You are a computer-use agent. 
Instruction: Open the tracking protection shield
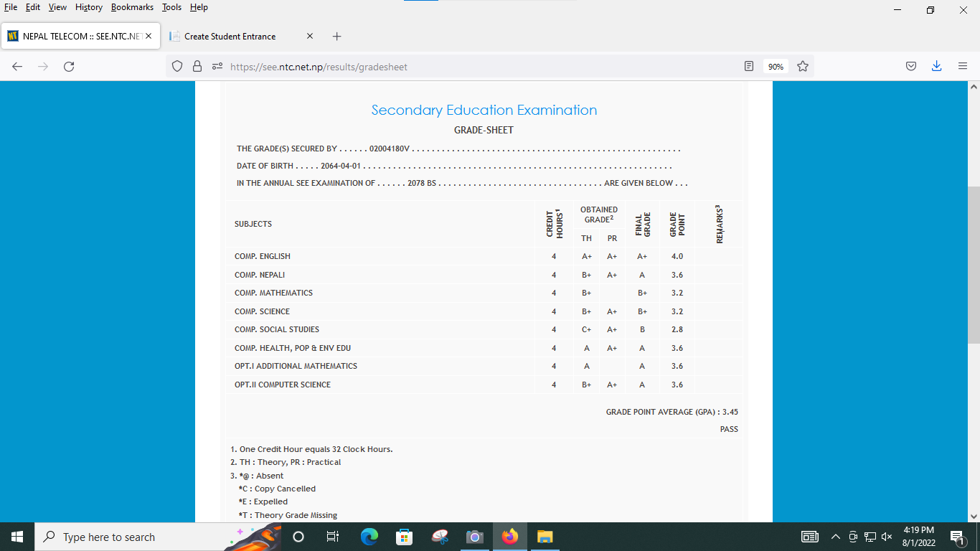[x=177, y=67]
